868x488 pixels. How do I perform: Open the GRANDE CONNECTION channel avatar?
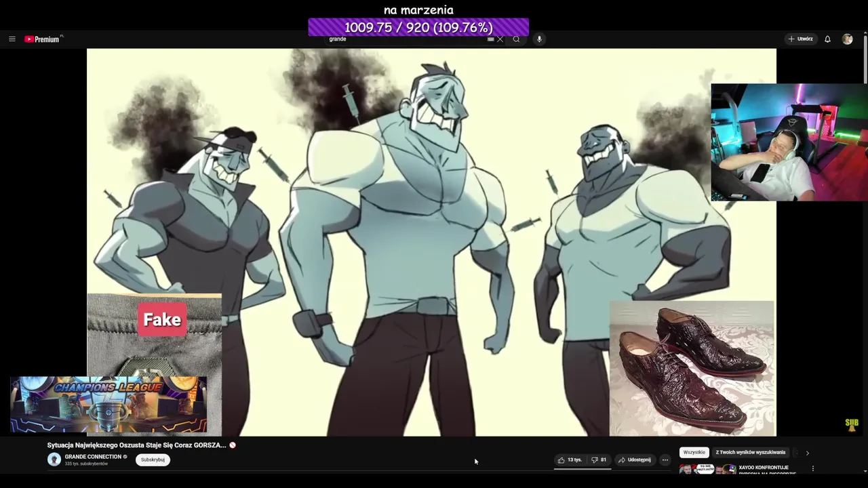pos(54,460)
